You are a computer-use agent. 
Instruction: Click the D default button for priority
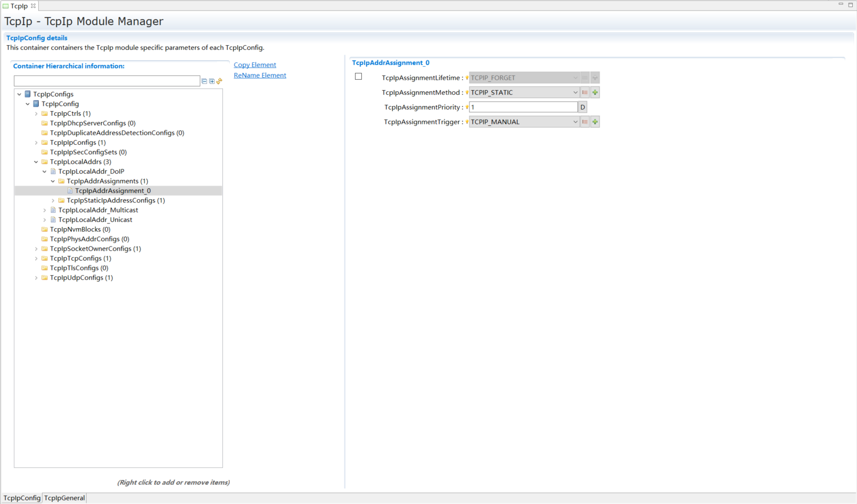click(582, 107)
